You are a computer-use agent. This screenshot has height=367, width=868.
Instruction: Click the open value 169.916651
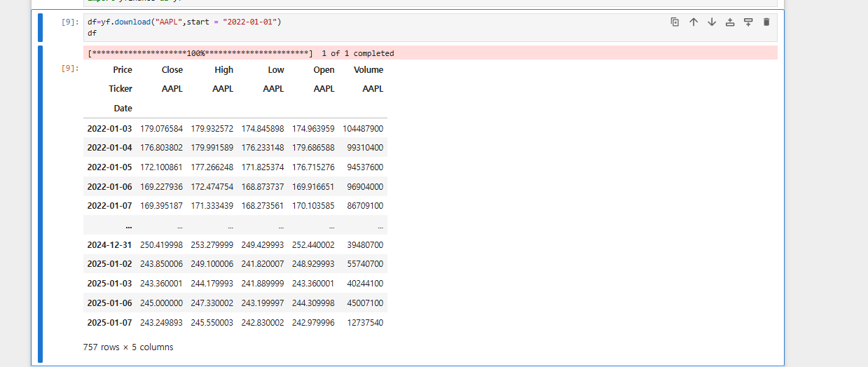pos(313,187)
